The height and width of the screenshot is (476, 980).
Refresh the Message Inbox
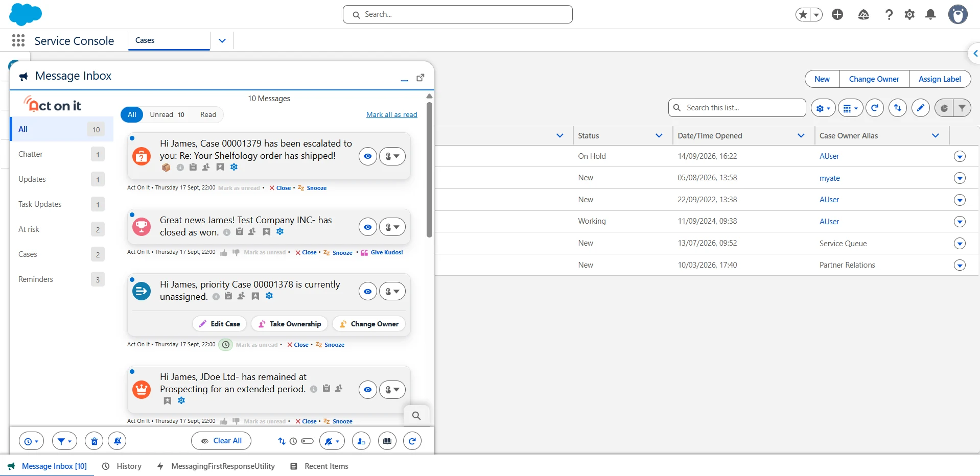pos(412,441)
